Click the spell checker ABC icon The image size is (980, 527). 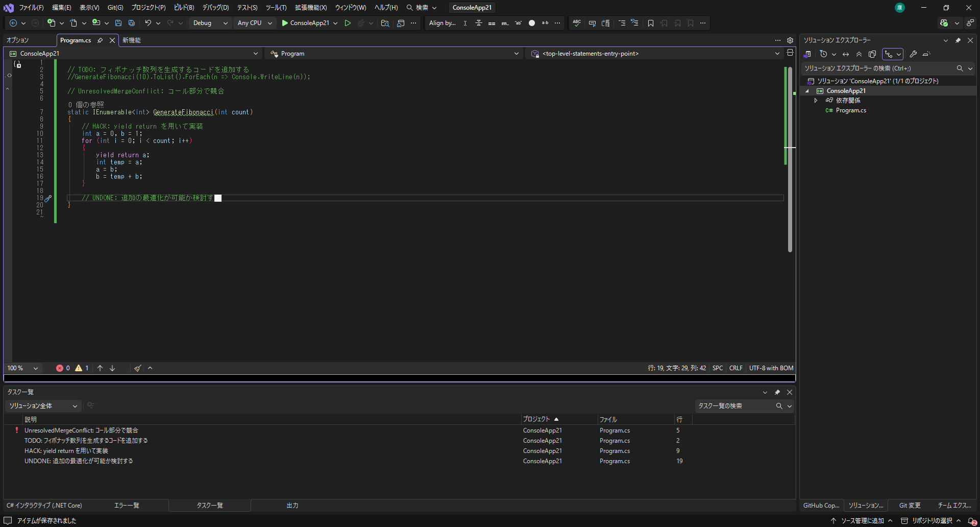click(x=577, y=23)
